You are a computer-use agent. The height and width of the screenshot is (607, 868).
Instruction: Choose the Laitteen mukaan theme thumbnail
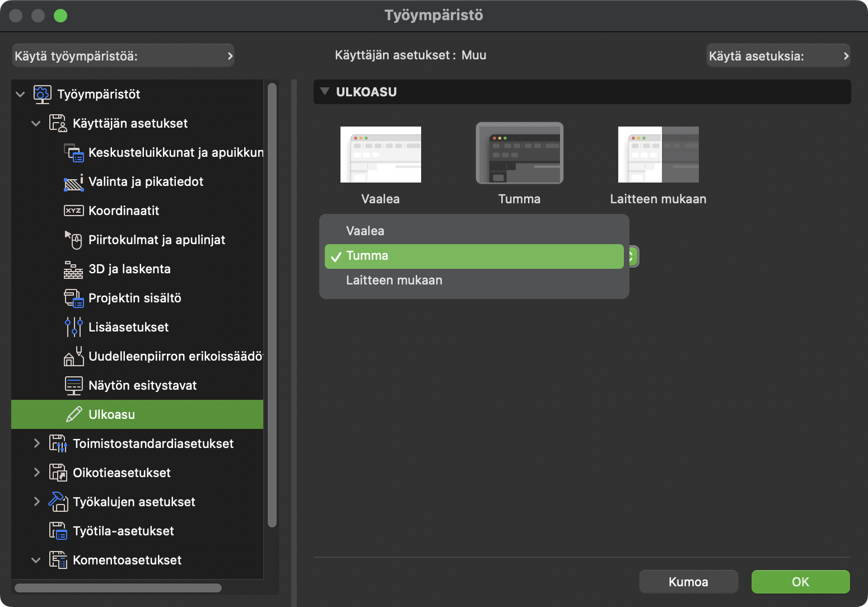tap(658, 155)
